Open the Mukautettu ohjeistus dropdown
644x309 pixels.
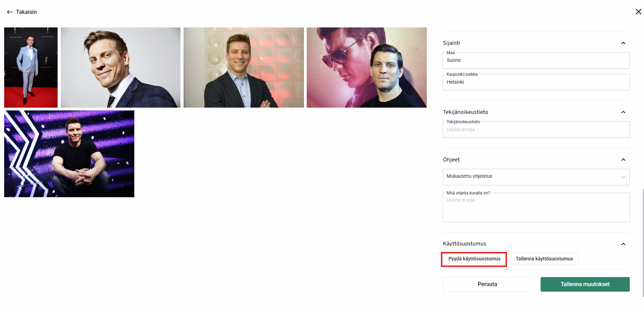536,177
